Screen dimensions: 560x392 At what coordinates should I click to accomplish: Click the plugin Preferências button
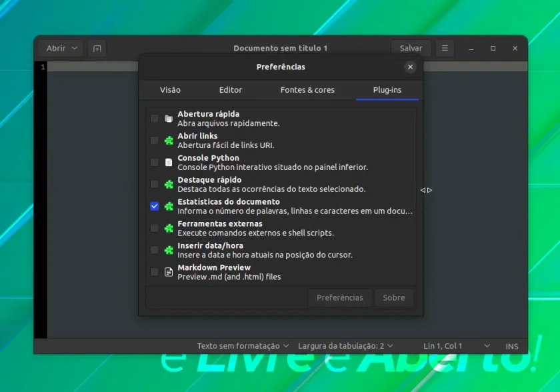(339, 298)
